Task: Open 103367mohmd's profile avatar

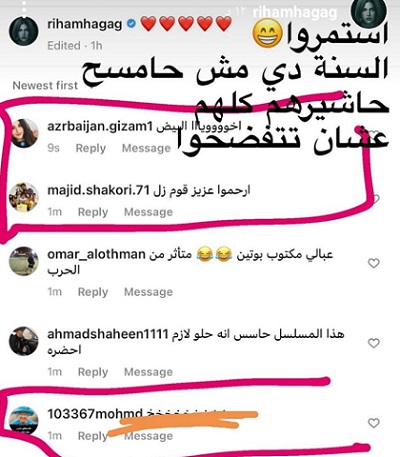Action: pyautogui.click(x=24, y=421)
